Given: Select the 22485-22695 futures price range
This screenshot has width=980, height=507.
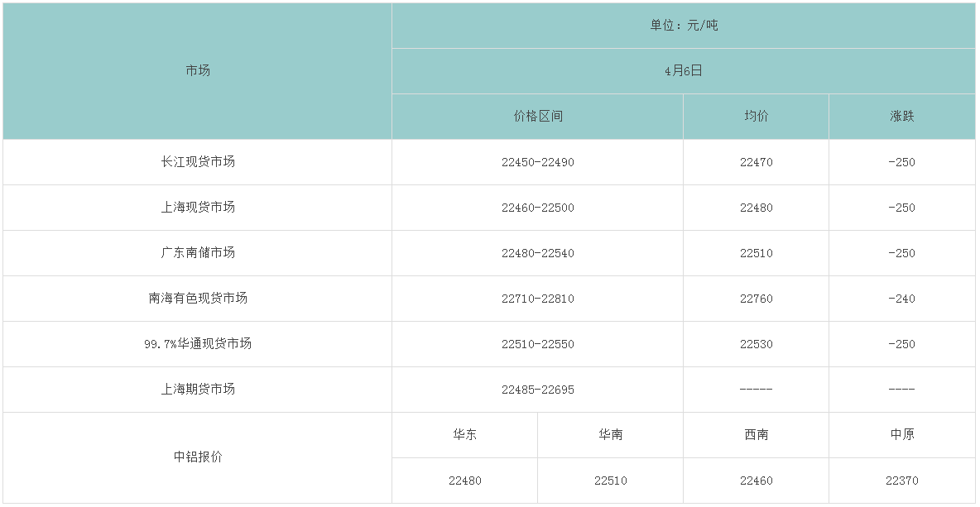Looking at the screenshot, I should (x=538, y=390).
